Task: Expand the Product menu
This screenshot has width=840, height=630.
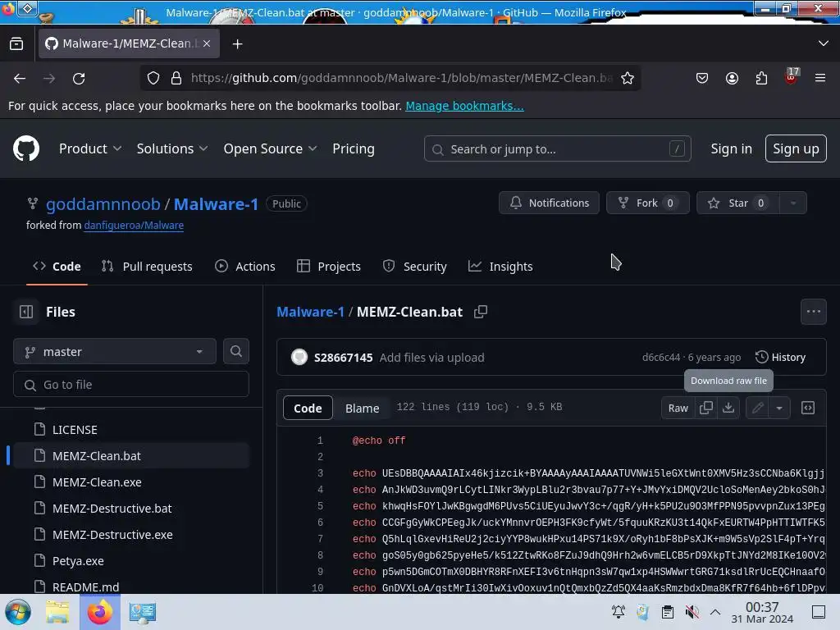Action: point(90,149)
